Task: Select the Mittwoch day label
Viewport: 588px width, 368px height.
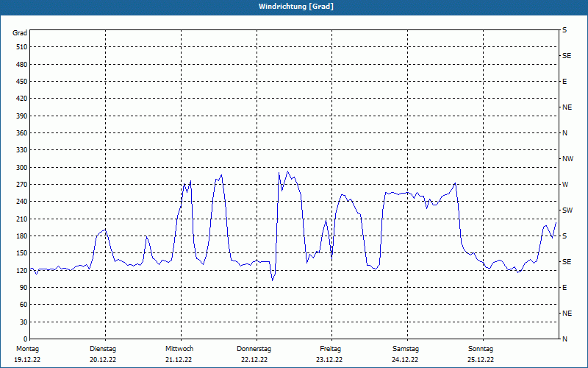Action: tap(179, 349)
